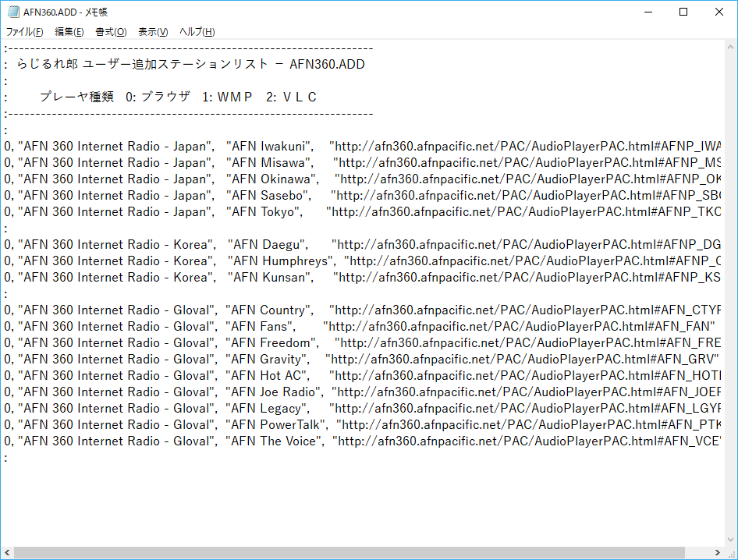Image resolution: width=738 pixels, height=560 pixels.
Task: Click the "AFN The Voice" station name
Action: pos(275,442)
